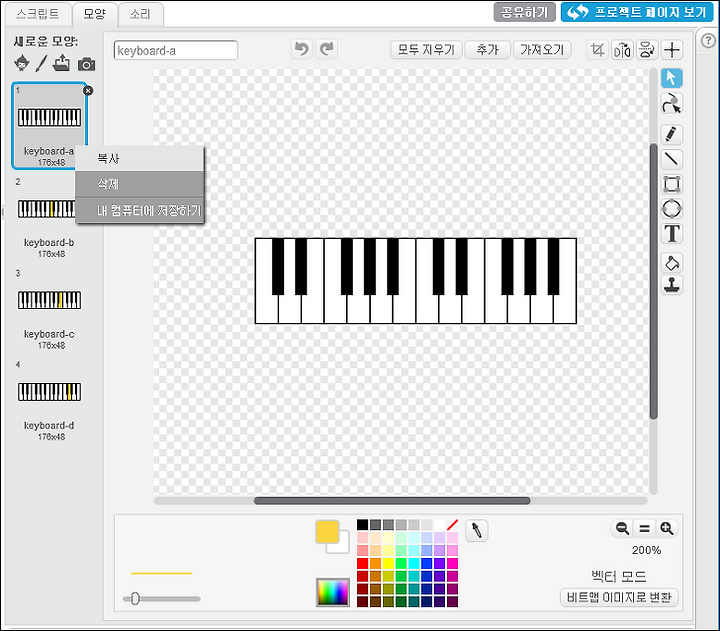Click the 모두 지우기 button

pyautogui.click(x=426, y=50)
